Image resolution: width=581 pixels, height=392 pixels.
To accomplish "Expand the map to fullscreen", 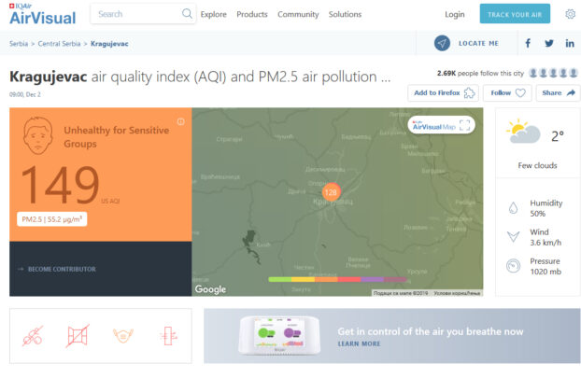I will 466,125.
